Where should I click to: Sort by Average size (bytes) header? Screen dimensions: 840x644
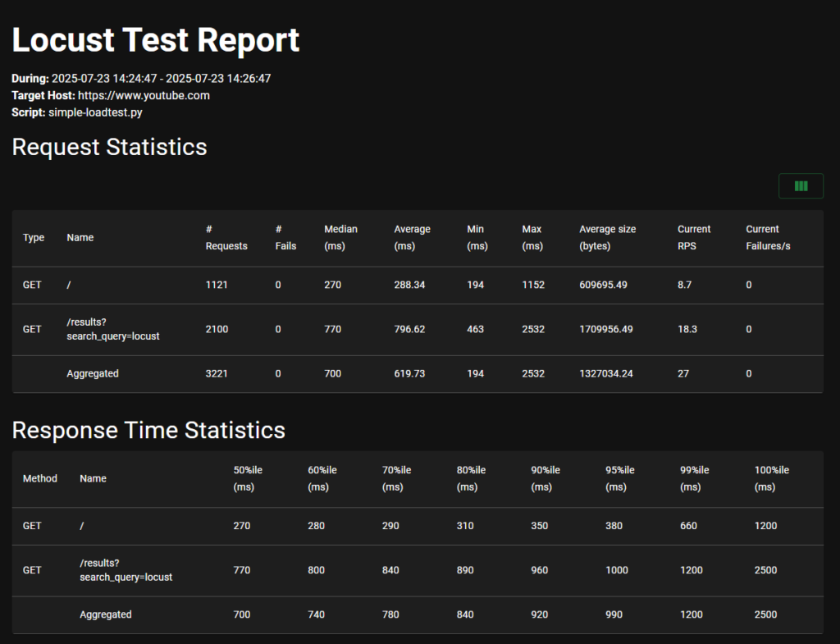click(607, 238)
